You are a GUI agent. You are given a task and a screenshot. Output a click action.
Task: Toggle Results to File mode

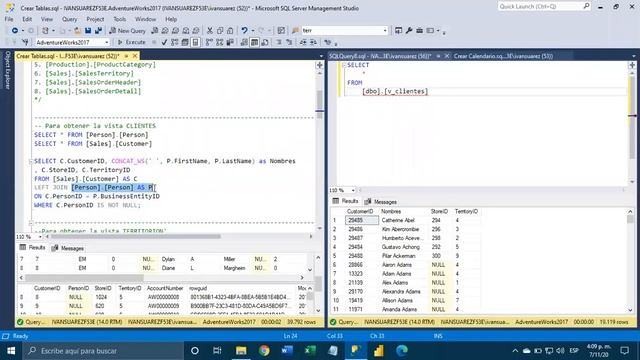(265, 42)
